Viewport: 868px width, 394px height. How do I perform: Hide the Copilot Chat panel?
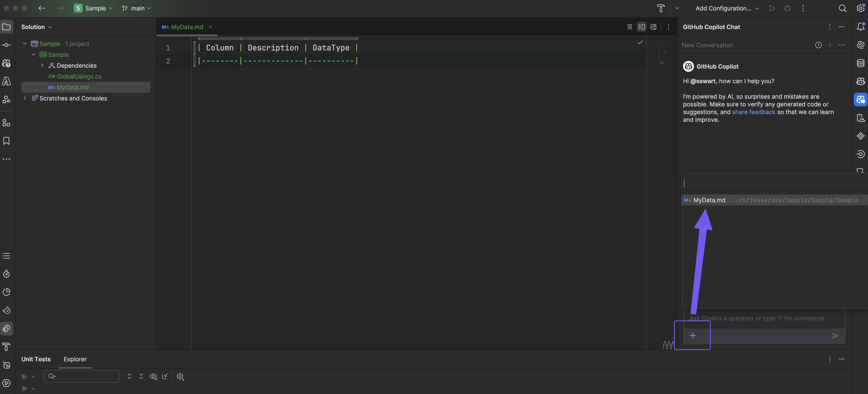(x=842, y=27)
